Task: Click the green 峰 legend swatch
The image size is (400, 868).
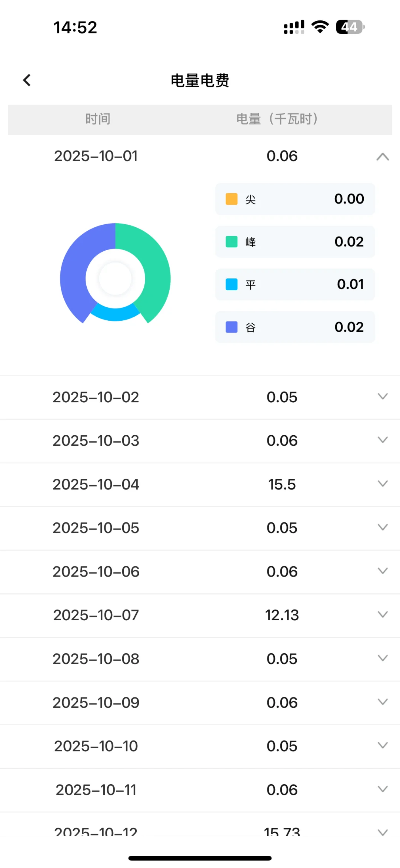Action: click(x=231, y=242)
